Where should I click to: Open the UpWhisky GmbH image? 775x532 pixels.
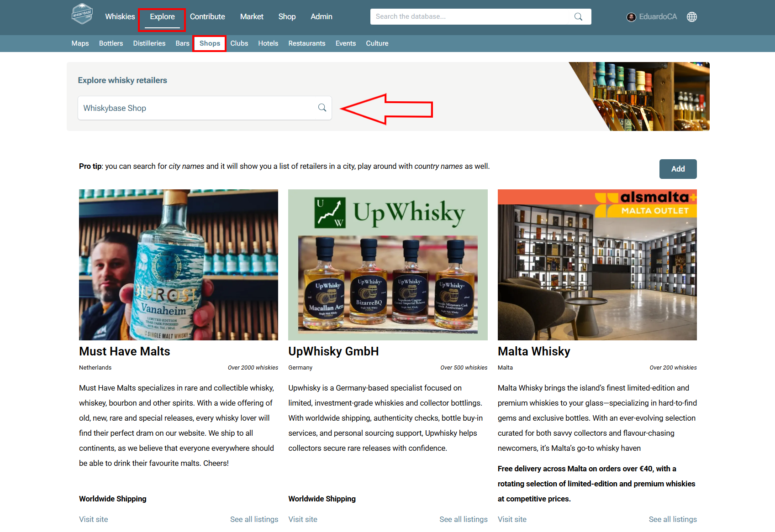388,265
